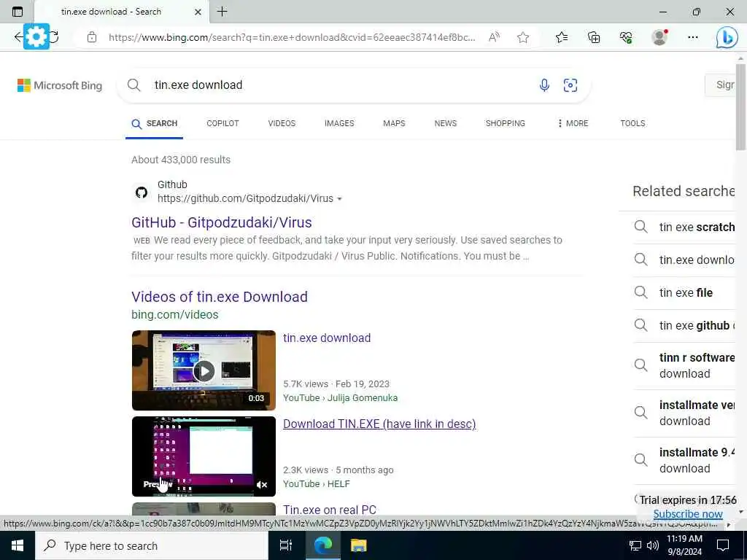Open a new browser tab
This screenshot has height=560, width=747.
pyautogui.click(x=222, y=12)
